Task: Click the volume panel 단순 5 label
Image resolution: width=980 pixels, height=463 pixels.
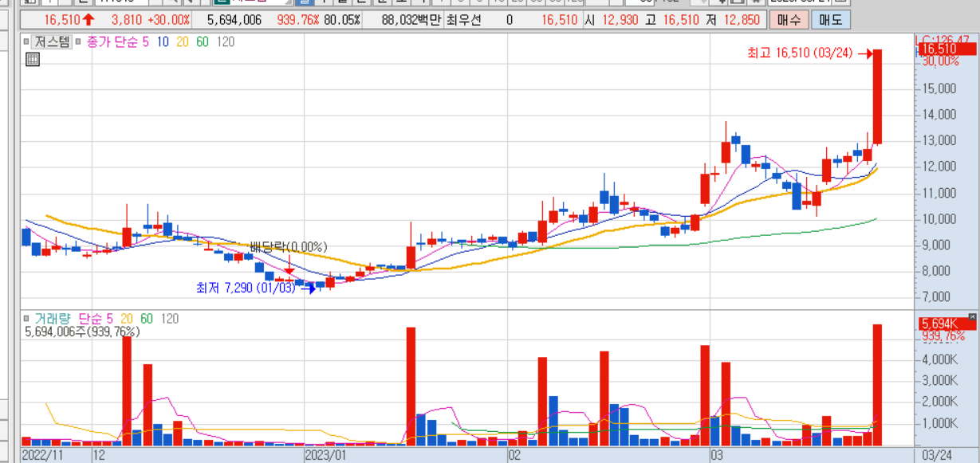Action: (x=97, y=319)
